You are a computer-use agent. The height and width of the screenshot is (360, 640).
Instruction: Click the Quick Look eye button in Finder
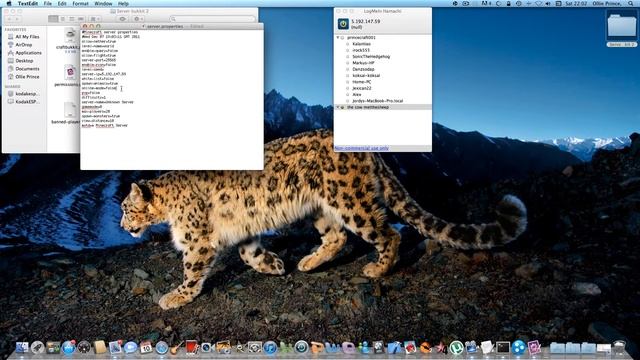(x=122, y=19)
